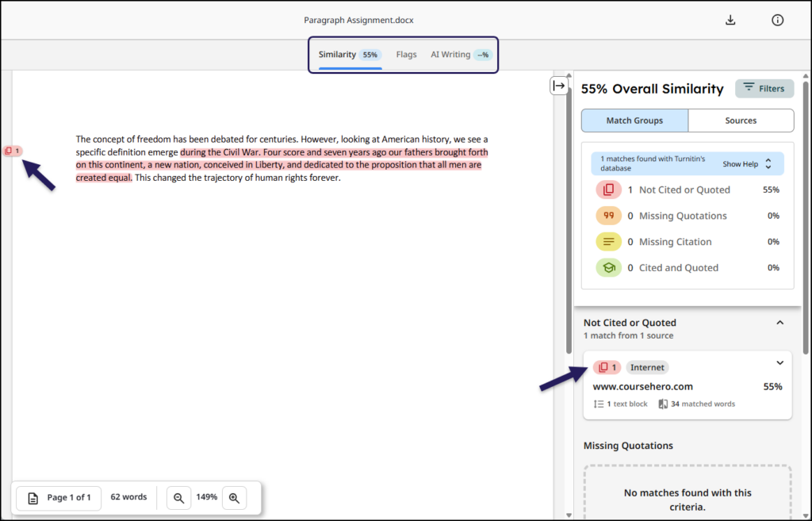This screenshot has height=521, width=812.
Task: Open the information icon in the top corner
Action: point(777,19)
